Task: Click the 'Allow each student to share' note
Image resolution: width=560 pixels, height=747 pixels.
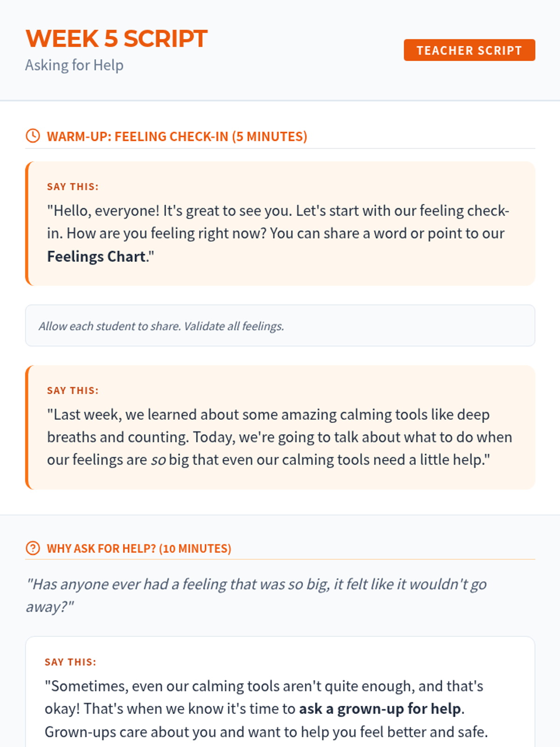Action: click(x=161, y=326)
